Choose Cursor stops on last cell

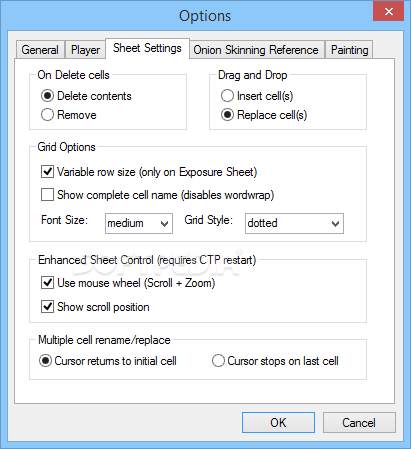coord(275,361)
